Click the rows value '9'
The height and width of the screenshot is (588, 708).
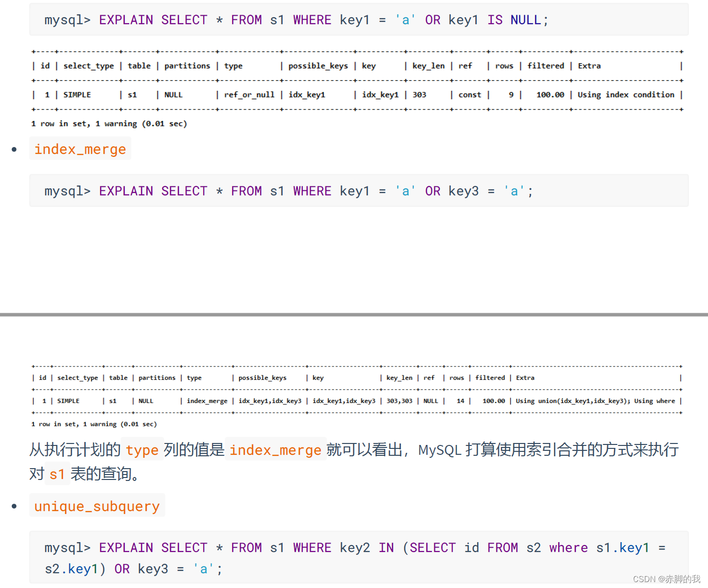(x=511, y=95)
